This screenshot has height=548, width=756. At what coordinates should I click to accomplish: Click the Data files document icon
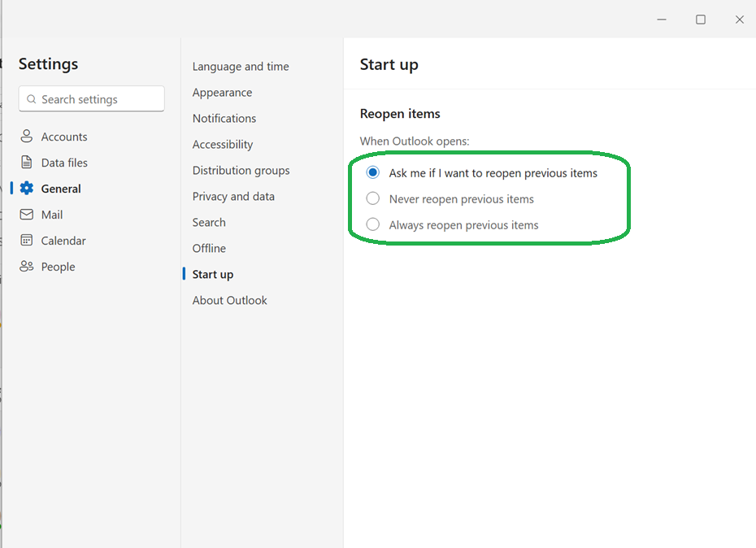27,162
